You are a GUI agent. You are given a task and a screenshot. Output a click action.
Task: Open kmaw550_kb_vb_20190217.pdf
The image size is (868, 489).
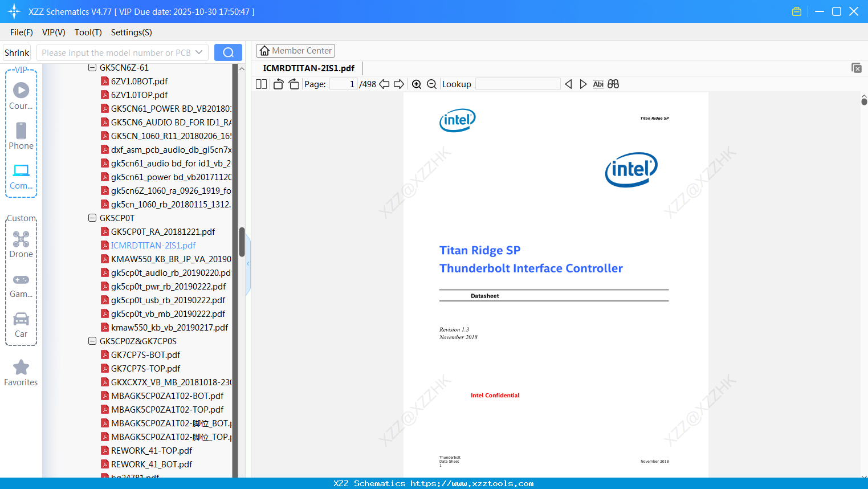(169, 328)
